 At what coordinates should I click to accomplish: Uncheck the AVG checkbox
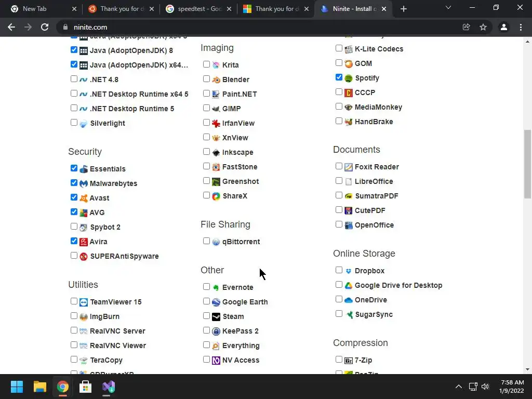(x=74, y=212)
